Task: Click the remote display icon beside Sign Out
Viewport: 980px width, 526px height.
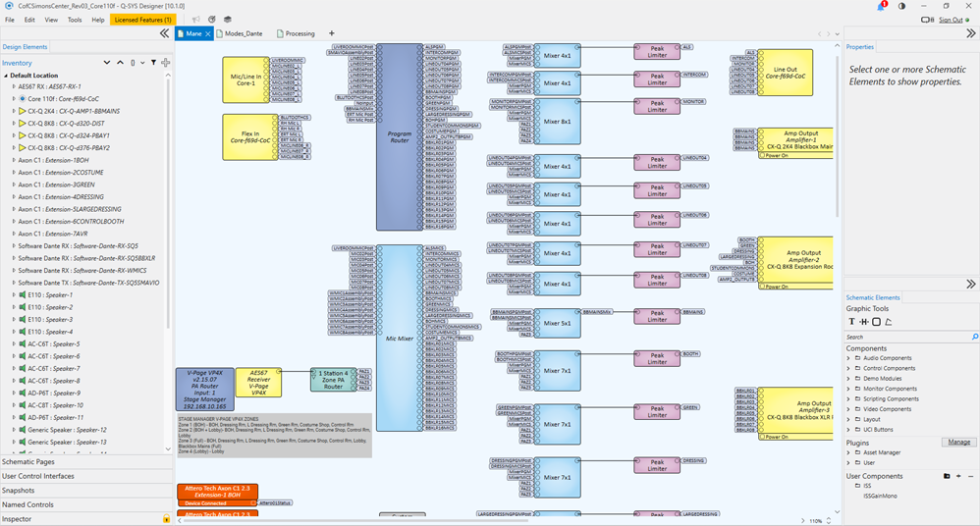Action: tap(928, 20)
